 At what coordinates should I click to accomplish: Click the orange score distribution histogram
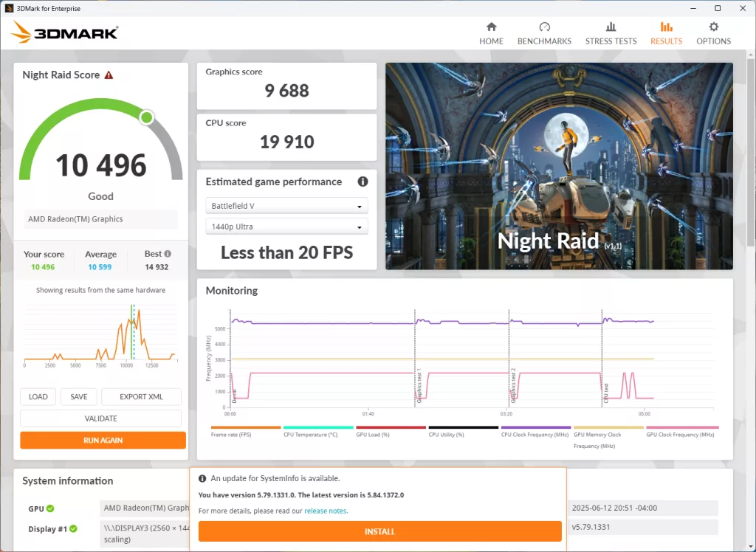100,334
